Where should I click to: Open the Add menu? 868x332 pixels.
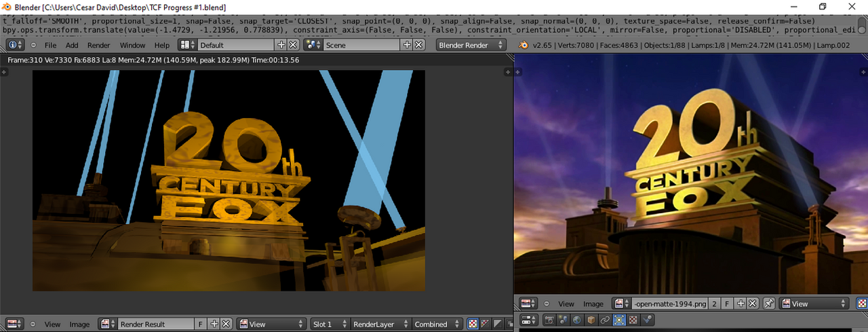coord(72,45)
